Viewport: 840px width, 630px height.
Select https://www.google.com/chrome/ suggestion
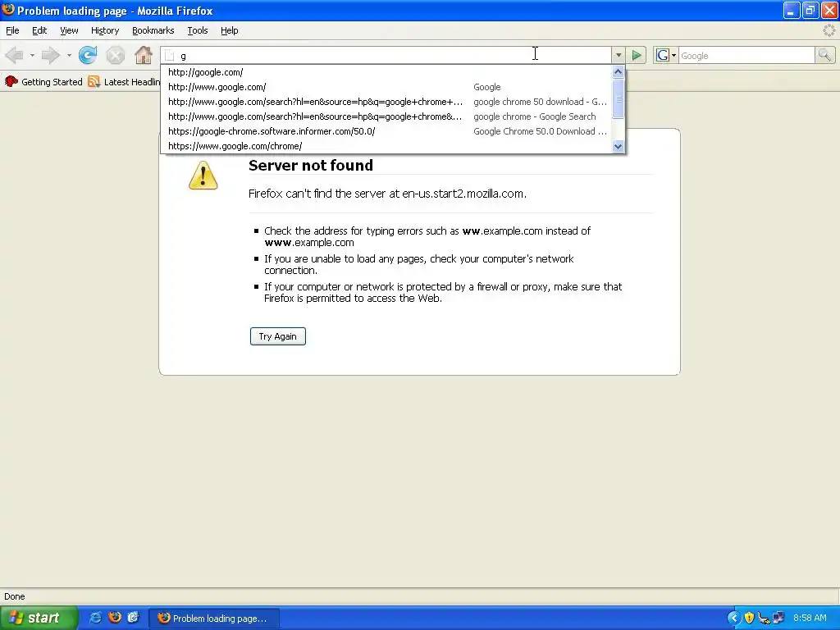coord(387,146)
